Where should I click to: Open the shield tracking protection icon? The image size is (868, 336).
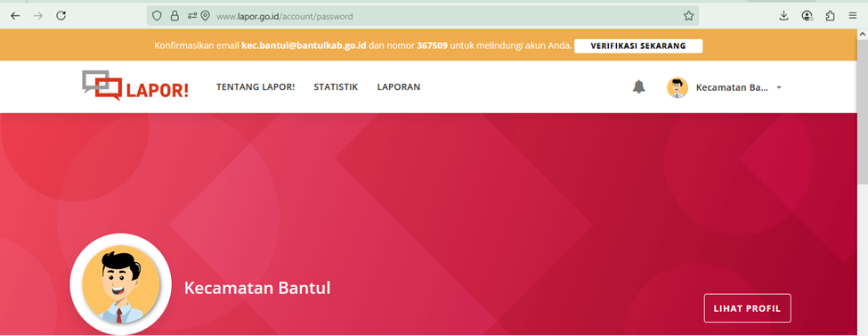click(158, 16)
